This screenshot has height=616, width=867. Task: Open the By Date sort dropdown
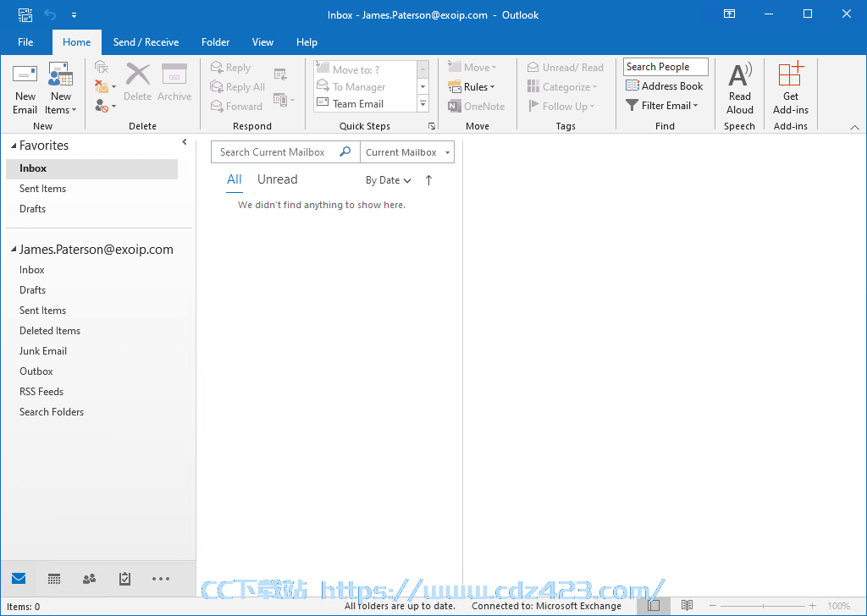click(x=388, y=180)
